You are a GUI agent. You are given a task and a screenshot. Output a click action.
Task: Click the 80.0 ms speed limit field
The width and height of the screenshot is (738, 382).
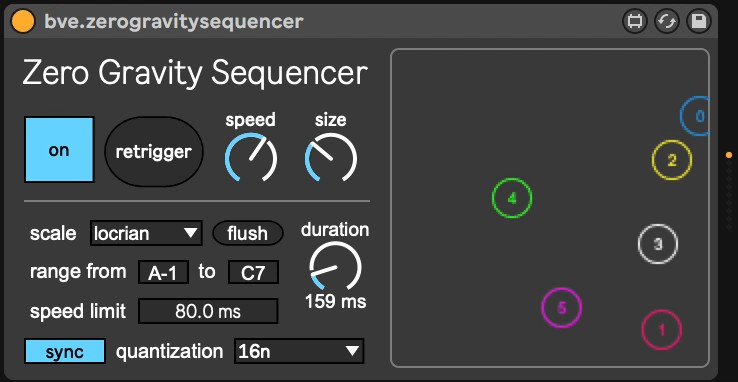208,311
